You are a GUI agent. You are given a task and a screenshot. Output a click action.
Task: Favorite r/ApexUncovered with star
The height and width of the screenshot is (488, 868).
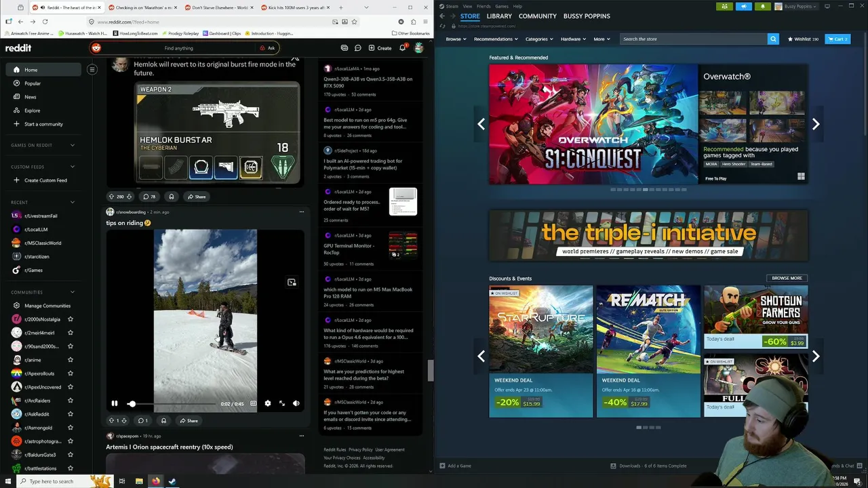click(x=71, y=387)
